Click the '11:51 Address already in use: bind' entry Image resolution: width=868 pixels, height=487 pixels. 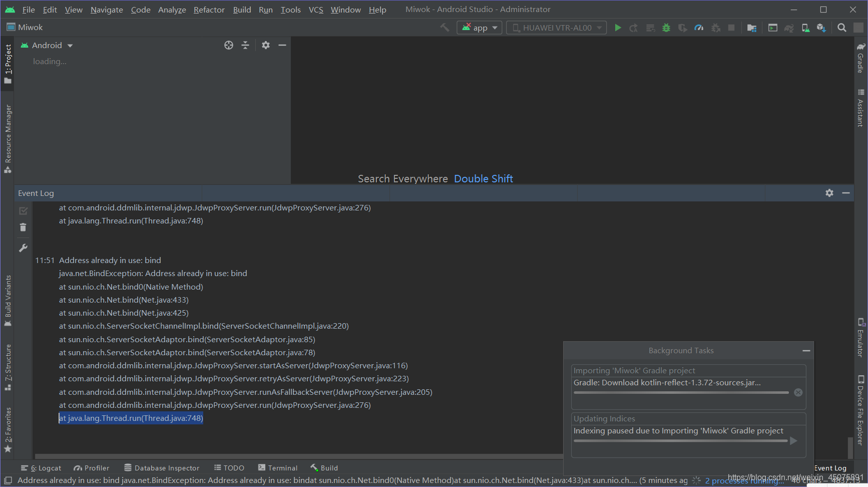point(98,260)
